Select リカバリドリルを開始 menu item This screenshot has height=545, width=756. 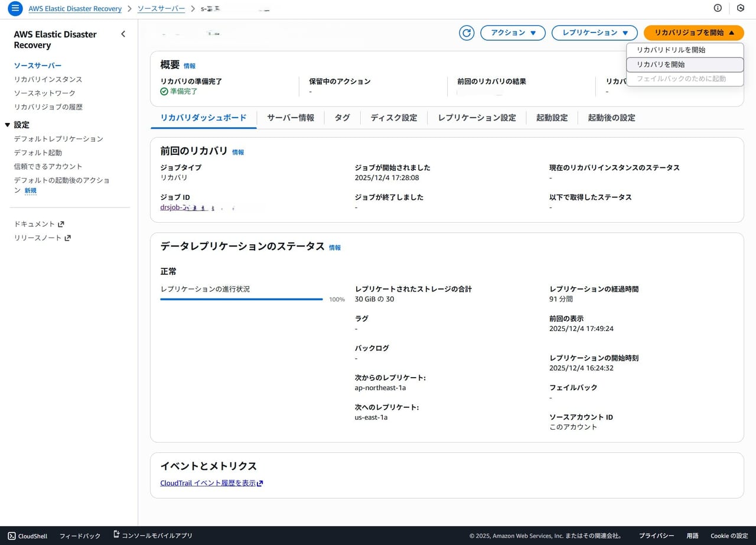[671, 50]
